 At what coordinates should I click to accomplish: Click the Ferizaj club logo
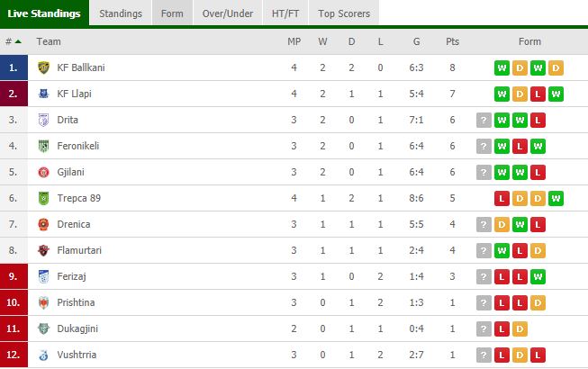click(43, 276)
